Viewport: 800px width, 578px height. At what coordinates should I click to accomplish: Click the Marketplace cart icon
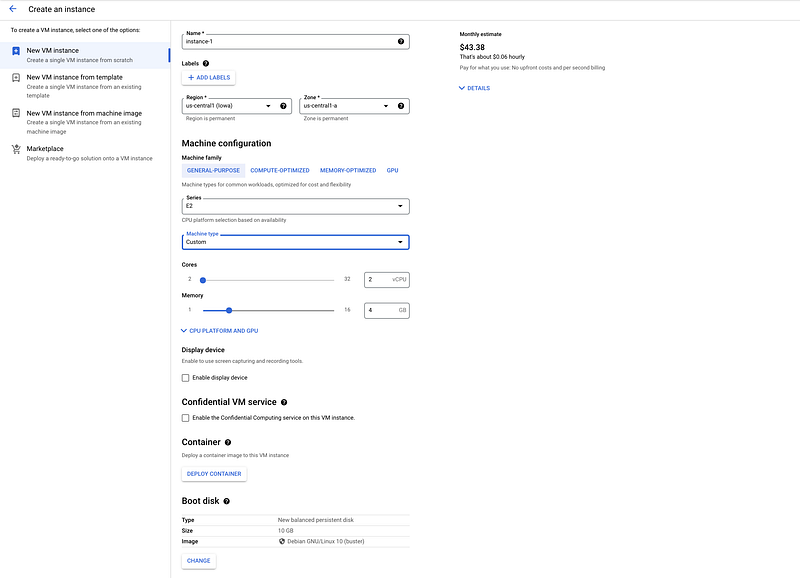16,149
